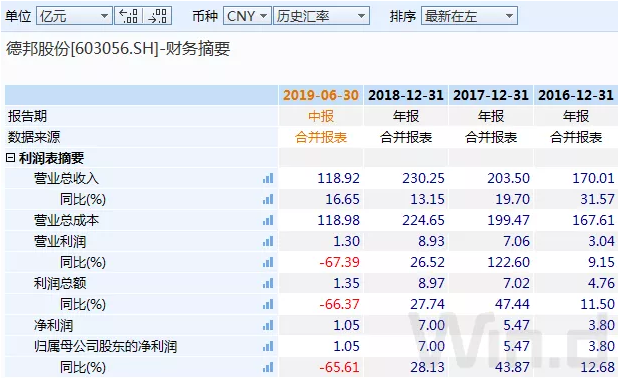The width and height of the screenshot is (619, 378).
Task: Open chart icon for 营业总成本 row
Action: (268, 220)
